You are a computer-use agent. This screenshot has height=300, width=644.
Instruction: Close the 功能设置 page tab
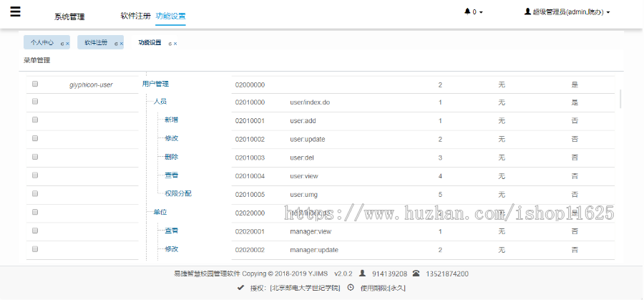[x=175, y=43]
